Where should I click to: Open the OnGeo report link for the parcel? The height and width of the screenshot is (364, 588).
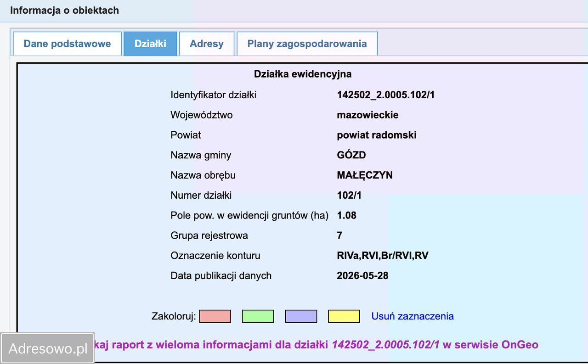(317, 345)
